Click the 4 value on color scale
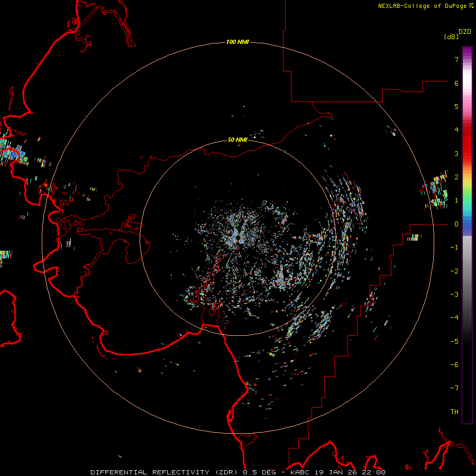Screen dimensions: 476x476 [456, 130]
